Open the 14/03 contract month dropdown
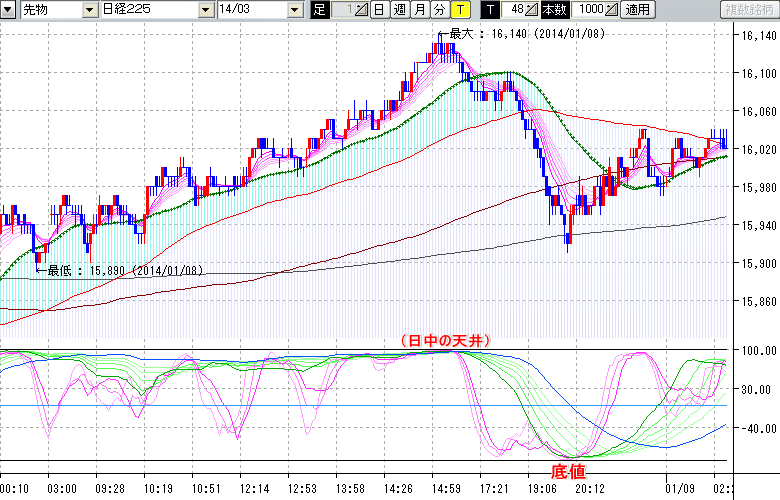This screenshot has width=780, height=500. coord(293,10)
